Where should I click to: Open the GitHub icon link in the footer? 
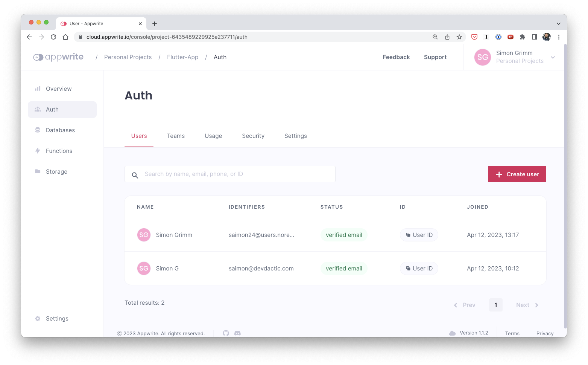(226, 333)
